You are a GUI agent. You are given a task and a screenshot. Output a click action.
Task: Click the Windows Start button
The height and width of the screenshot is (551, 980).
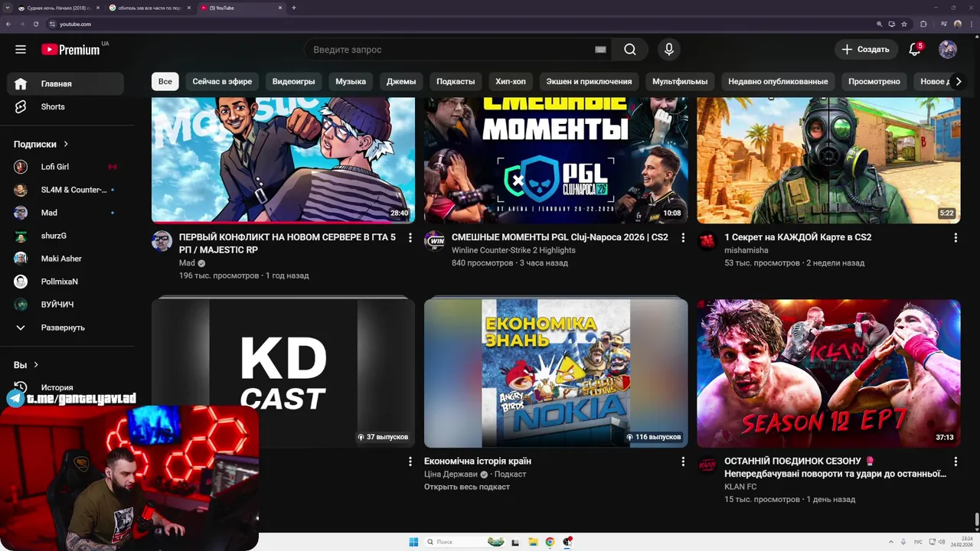(413, 542)
